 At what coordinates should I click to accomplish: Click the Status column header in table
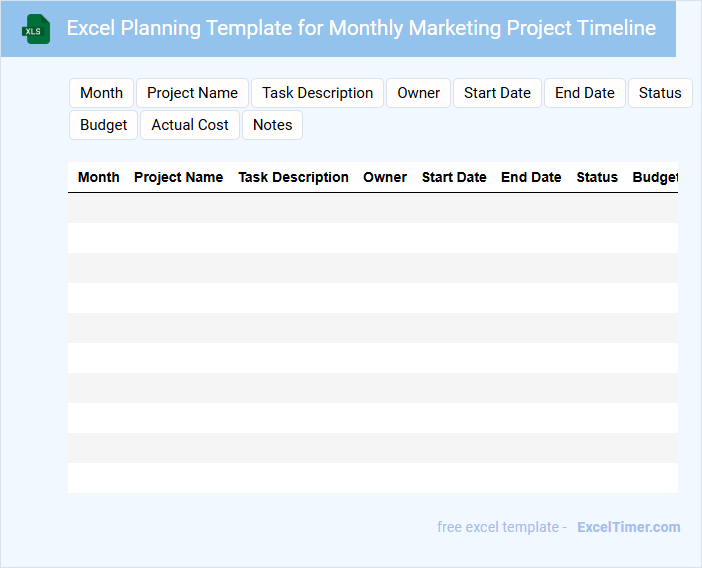597,177
